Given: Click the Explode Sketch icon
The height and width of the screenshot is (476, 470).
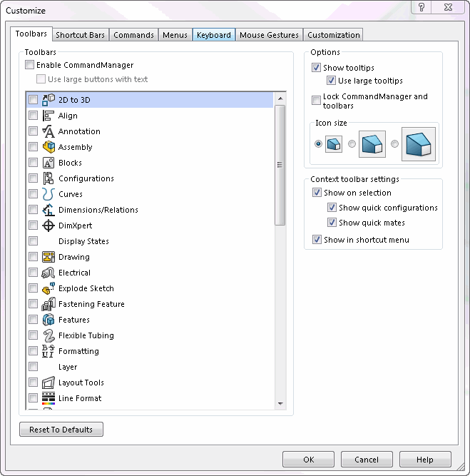Looking at the screenshot, I should tap(48, 288).
